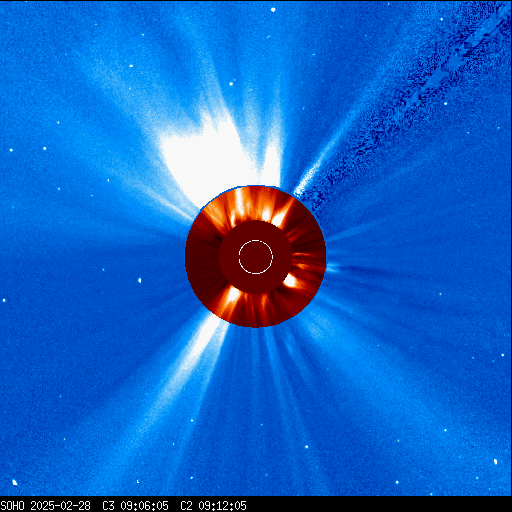Click the C2 09:12:05 timestamp
512x512 pixels.
(213, 506)
